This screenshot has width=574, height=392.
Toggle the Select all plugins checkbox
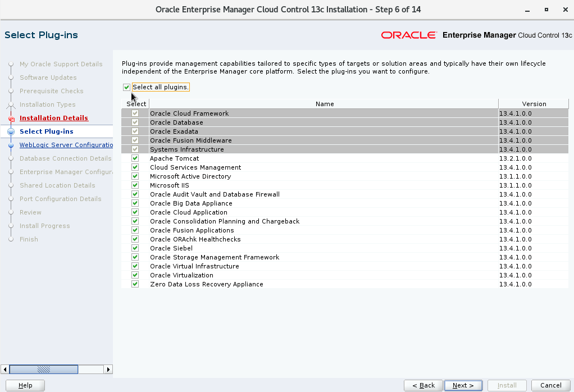pyautogui.click(x=127, y=87)
